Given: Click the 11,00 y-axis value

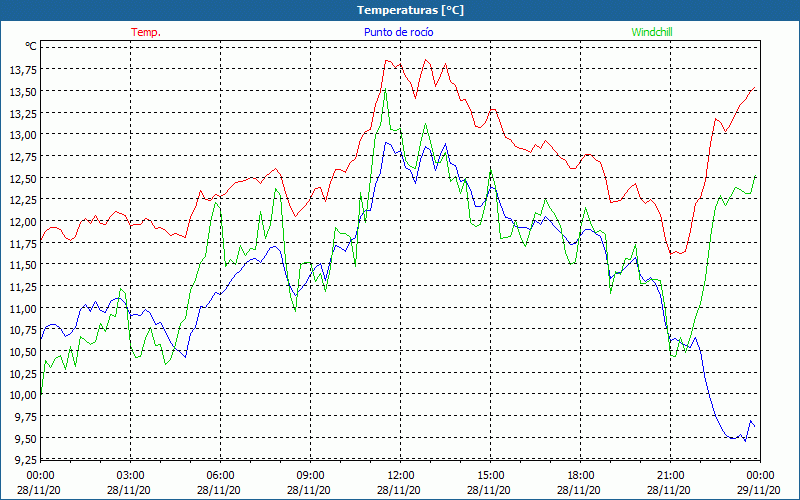Looking at the screenshot, I should point(23,309).
